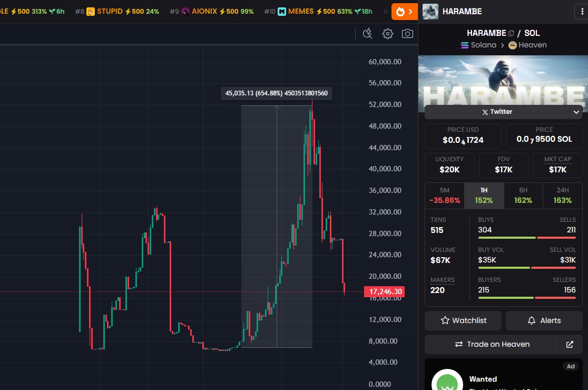Click the indicators clock-cursor icon
The image size is (588, 390).
click(368, 34)
